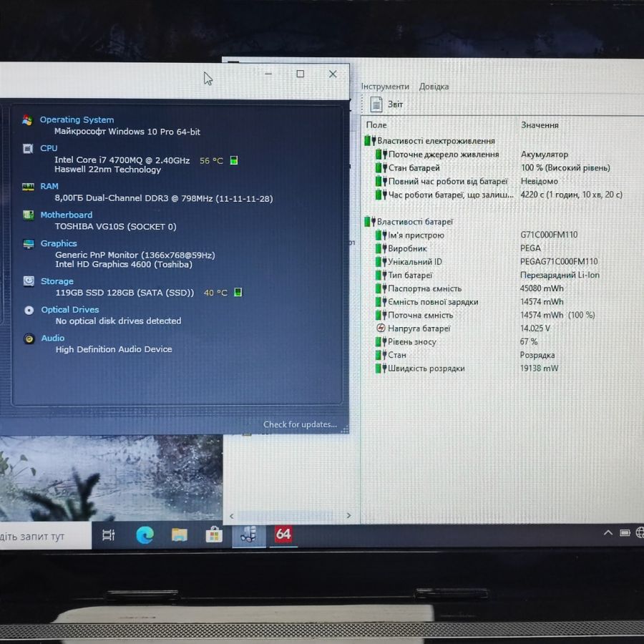644x644 pixels.
Task: Click Intel Core i7 4700MQ text
Action: [122, 160]
